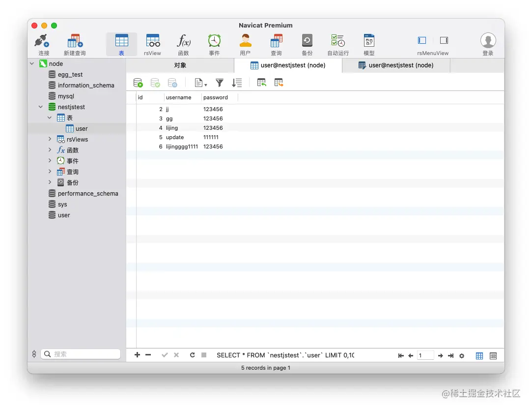The image size is (532, 410).
Task: Click the id column header
Action: pyautogui.click(x=150, y=97)
